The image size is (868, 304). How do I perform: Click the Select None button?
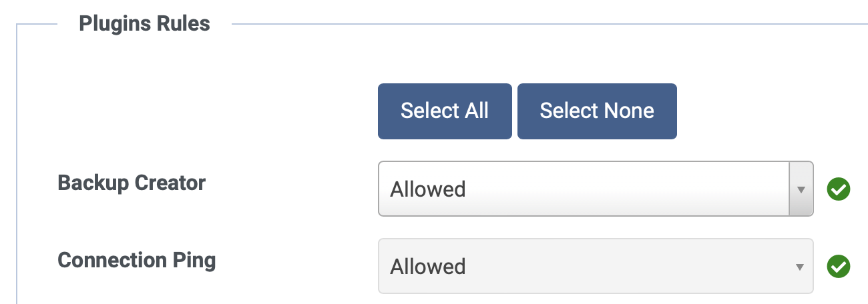[x=597, y=111]
